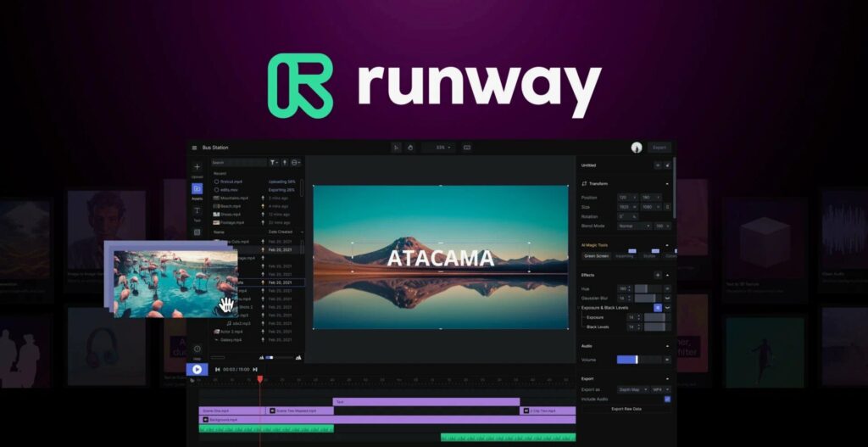
Task: Adjust the Gaussian Blur slider
Action: pyautogui.click(x=648, y=298)
